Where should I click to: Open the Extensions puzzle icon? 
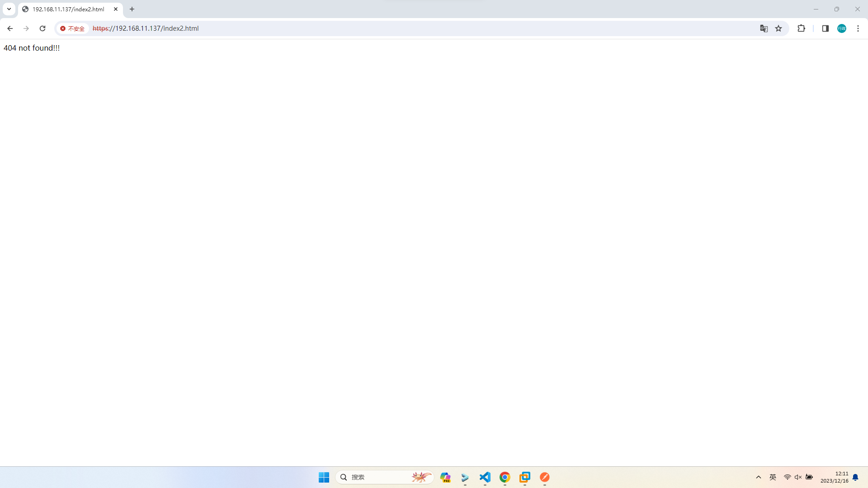(801, 28)
